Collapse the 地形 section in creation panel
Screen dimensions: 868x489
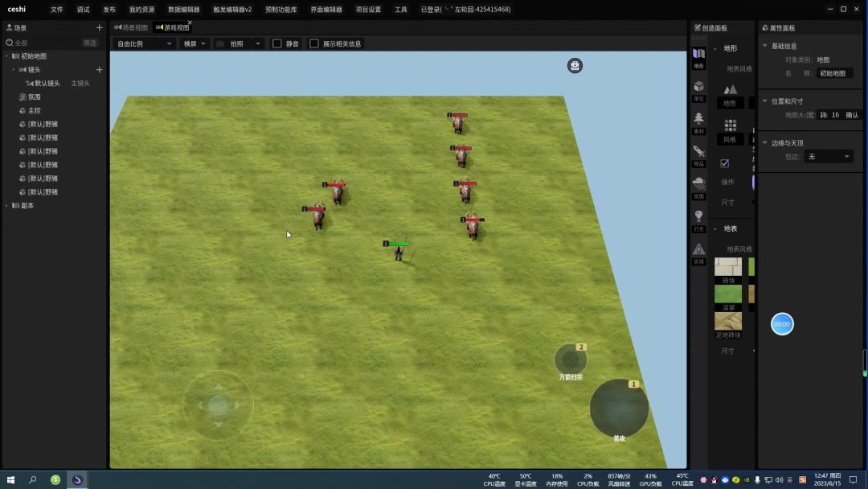coord(715,49)
